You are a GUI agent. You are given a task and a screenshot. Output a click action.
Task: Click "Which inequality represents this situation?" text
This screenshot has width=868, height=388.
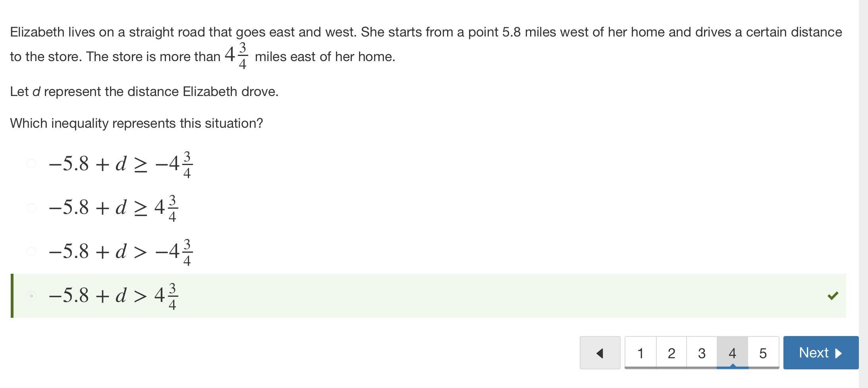pos(136,123)
